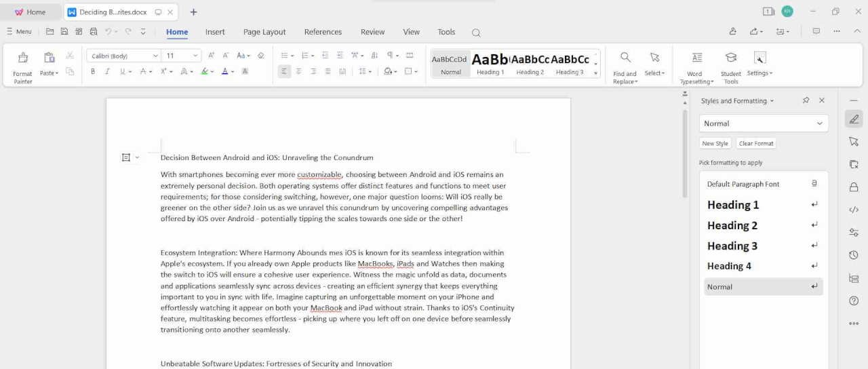Viewport: 868px width, 369px height.
Task: Click the New Style button
Action: coord(715,143)
